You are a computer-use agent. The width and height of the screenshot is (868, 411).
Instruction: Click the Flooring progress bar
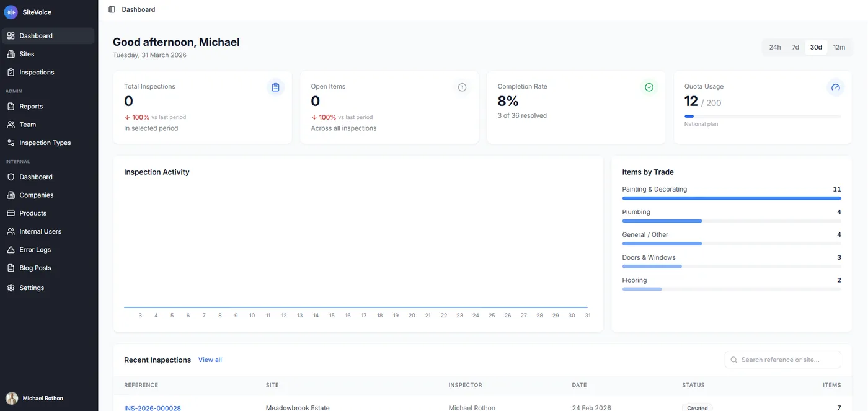[x=732, y=289]
